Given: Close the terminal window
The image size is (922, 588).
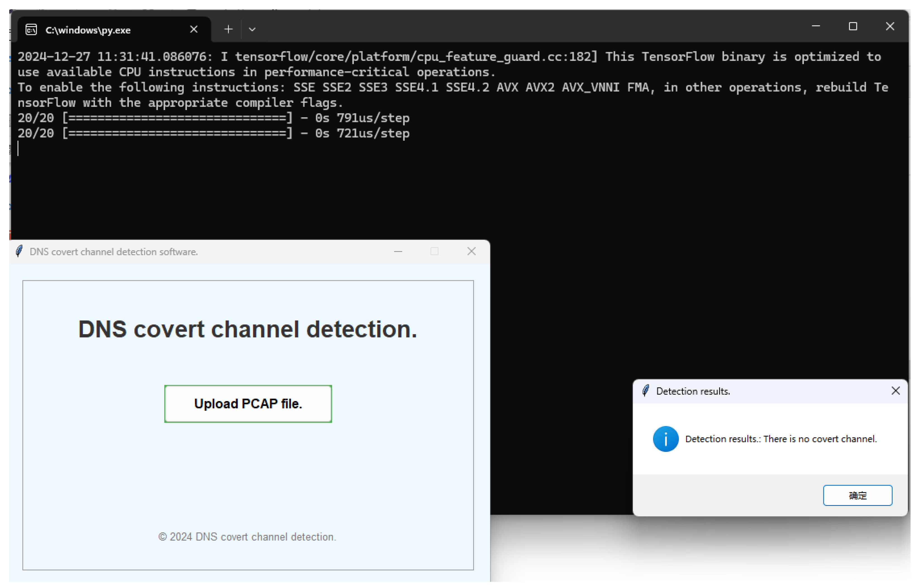Looking at the screenshot, I should (890, 26).
